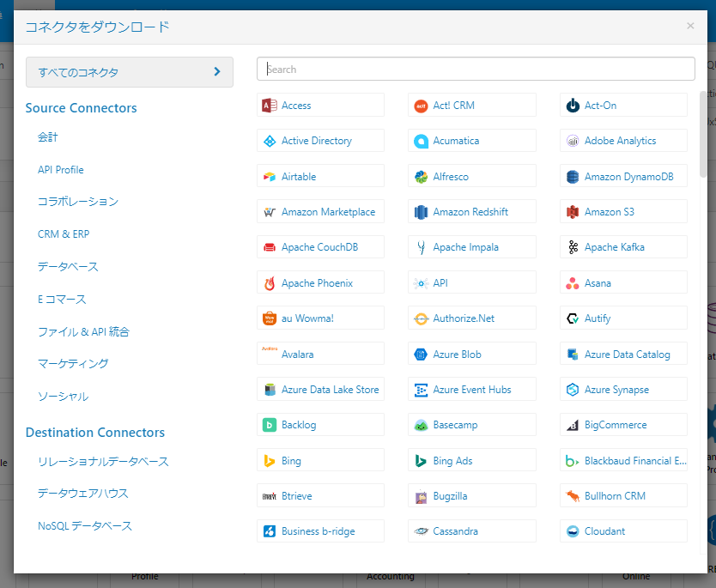Open the マーケティング category
Screen dimensions: 716x588
click(x=73, y=364)
